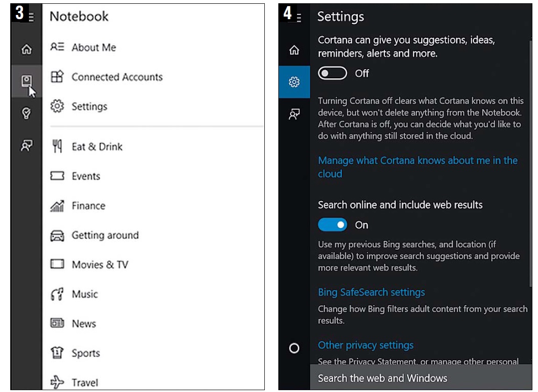
Task: Select Music in the Notebook list
Action: pyautogui.click(x=74, y=294)
